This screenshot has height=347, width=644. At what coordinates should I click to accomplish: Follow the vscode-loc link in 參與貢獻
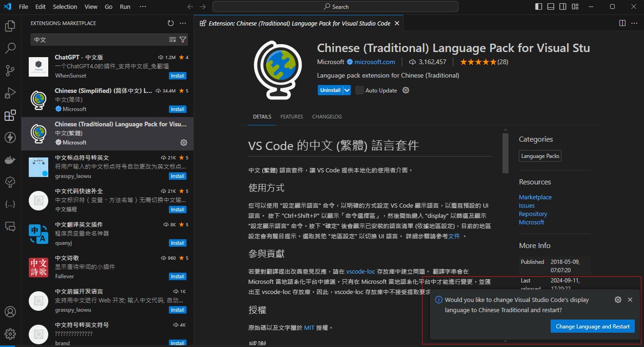[x=361, y=271]
